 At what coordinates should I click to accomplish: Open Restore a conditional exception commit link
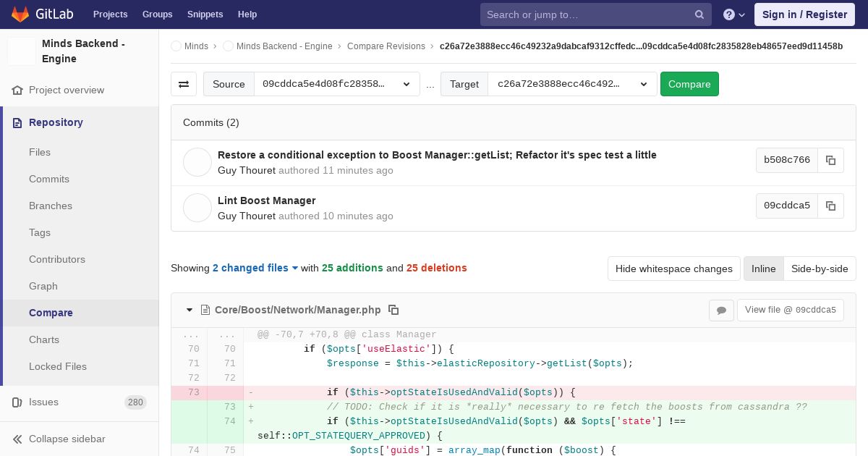(437, 155)
